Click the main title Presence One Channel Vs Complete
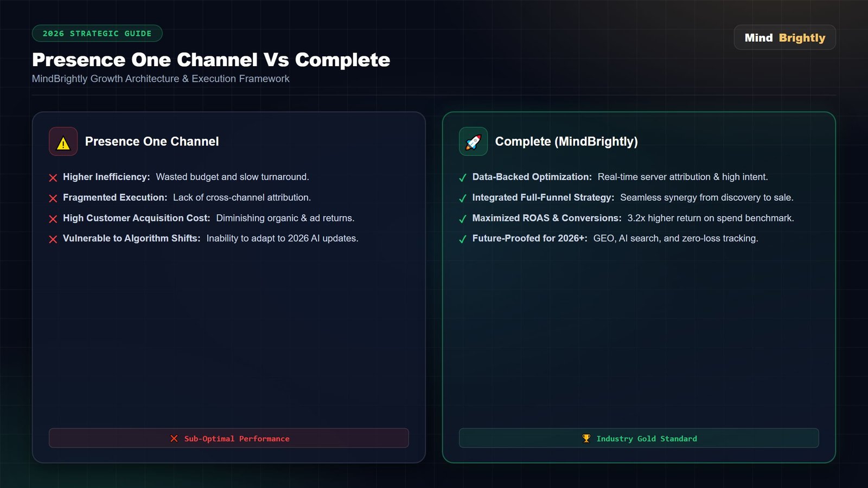 click(x=211, y=60)
